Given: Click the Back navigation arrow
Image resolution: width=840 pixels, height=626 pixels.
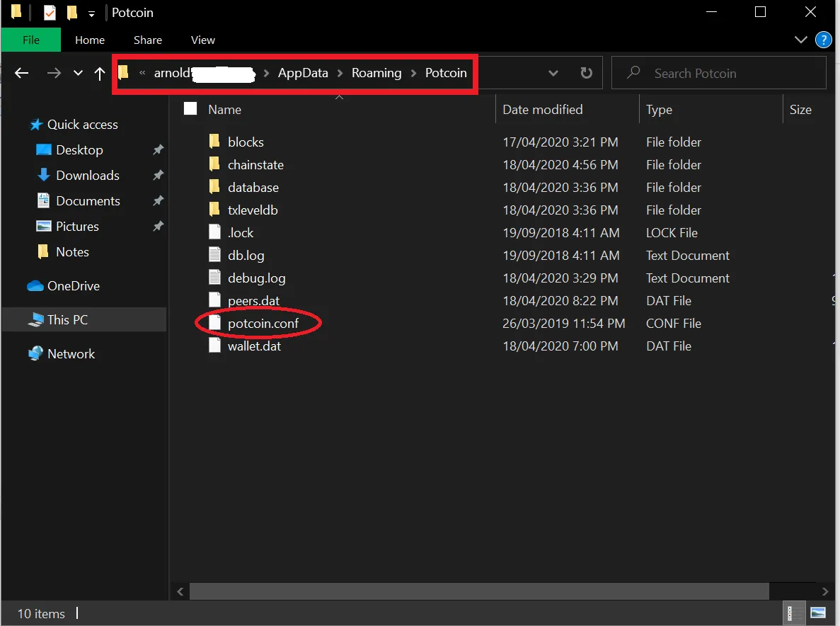Looking at the screenshot, I should (x=21, y=73).
